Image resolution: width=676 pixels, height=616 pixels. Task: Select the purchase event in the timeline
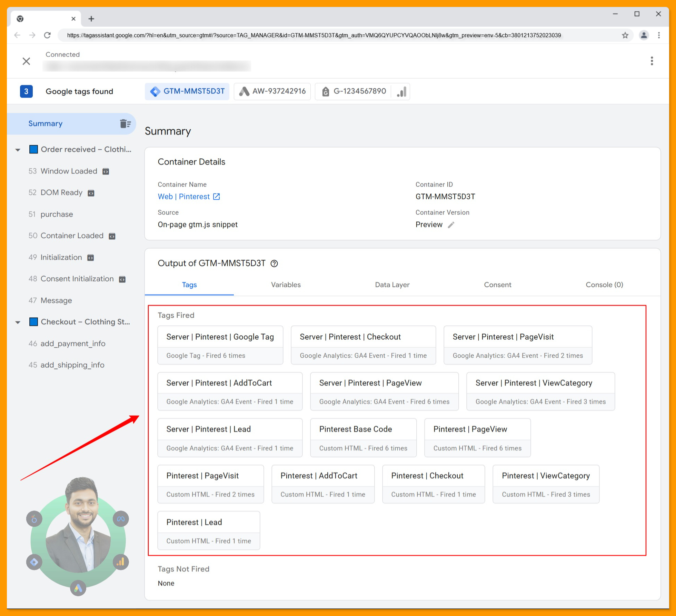coord(57,214)
